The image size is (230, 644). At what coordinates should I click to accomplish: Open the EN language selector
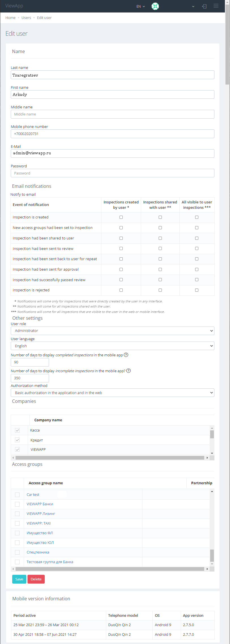click(x=140, y=6)
